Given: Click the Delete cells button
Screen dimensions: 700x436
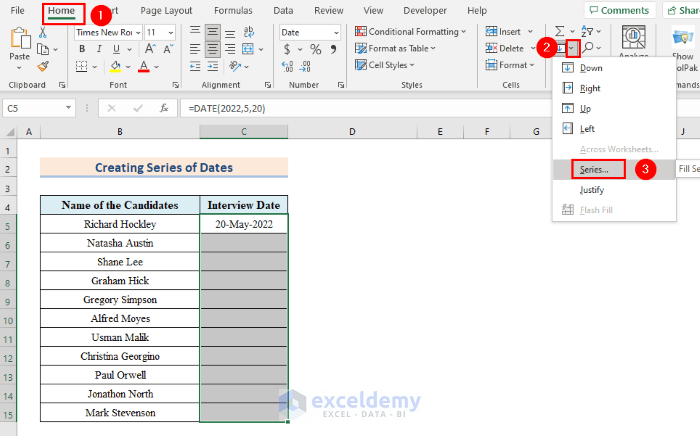Looking at the screenshot, I should (504, 48).
